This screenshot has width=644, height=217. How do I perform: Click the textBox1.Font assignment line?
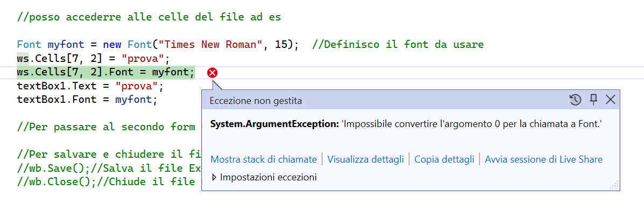tap(87, 100)
